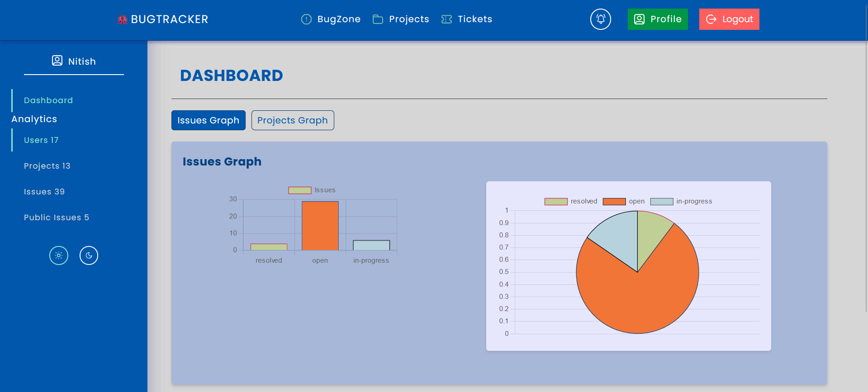Click the Projects folder icon in navbar
Screen dimensions: 868x392
[x=378, y=19]
